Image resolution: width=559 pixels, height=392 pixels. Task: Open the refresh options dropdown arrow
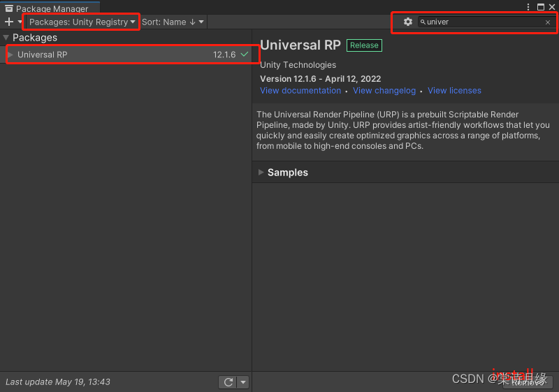point(243,382)
